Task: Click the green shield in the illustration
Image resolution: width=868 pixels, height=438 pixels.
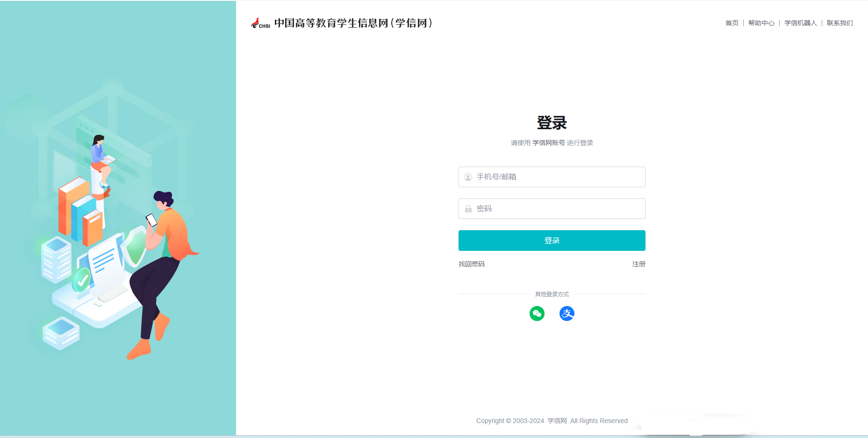Action: [x=136, y=247]
